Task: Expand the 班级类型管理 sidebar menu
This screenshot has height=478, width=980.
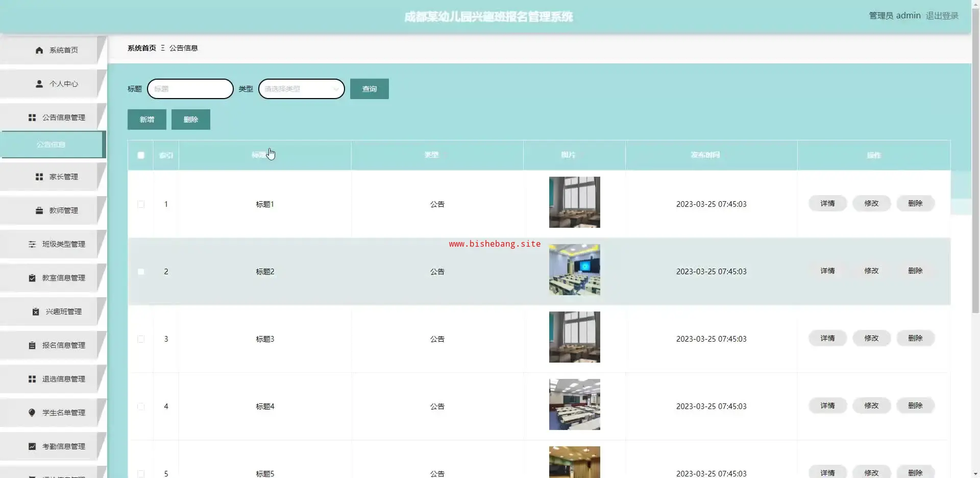Action: 53,244
